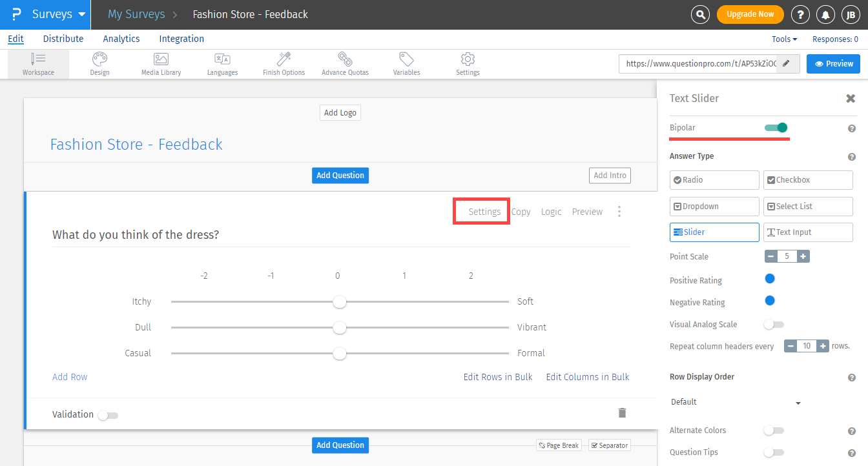Switch to the Analytics tab
868x466 pixels.
(121, 39)
